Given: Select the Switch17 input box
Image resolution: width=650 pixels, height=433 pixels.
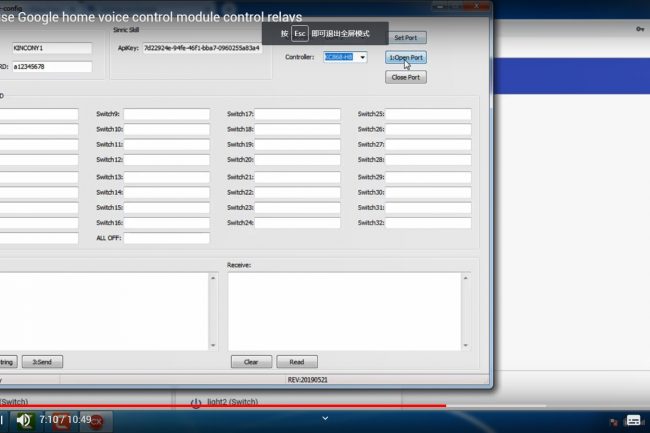Looking at the screenshot, I should [297, 114].
